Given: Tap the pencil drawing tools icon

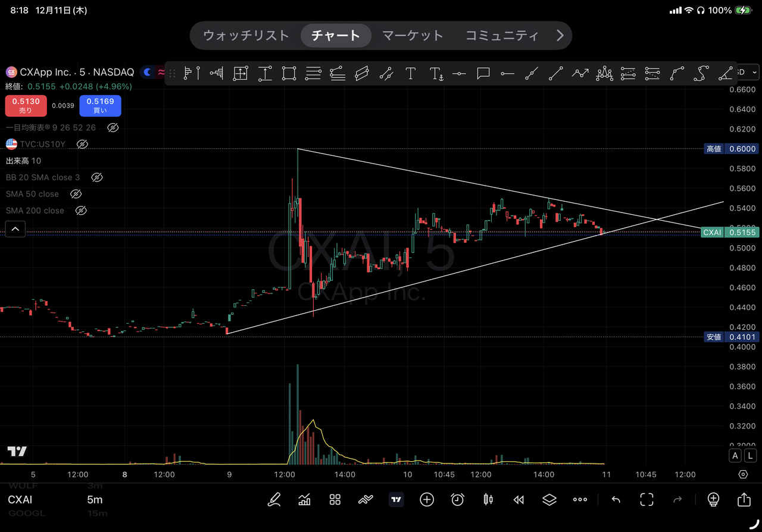Looking at the screenshot, I should pyautogui.click(x=274, y=500).
